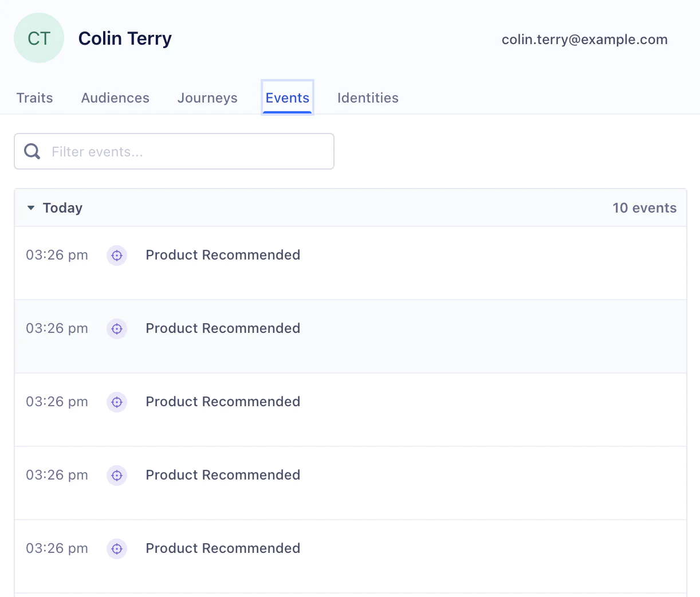
Task: Click the 10 events count label
Action: 644,208
